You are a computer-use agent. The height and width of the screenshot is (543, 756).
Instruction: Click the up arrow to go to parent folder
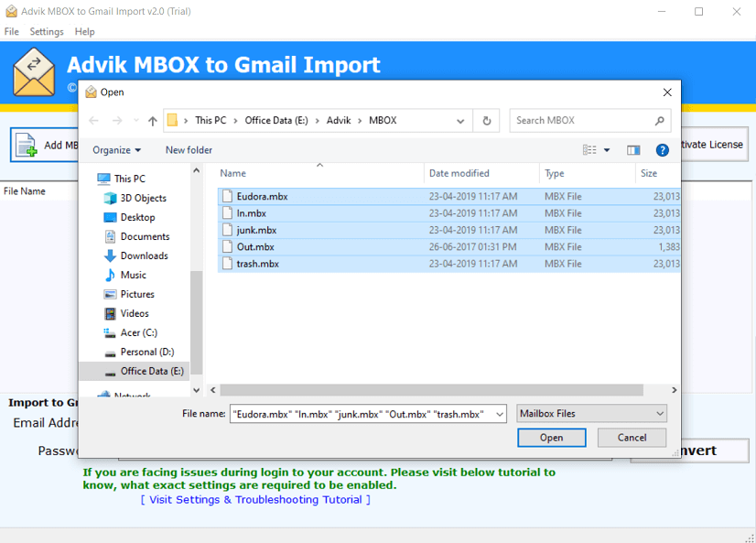152,120
